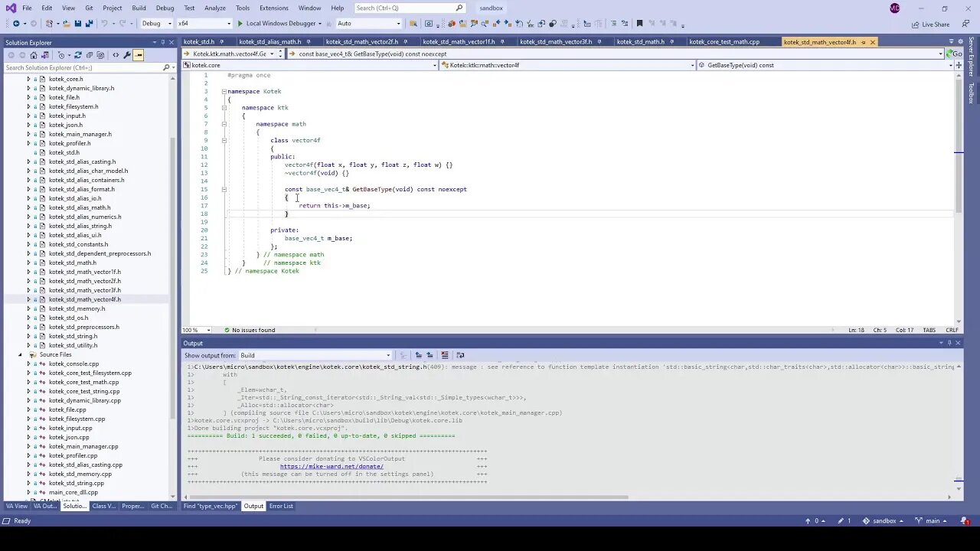The height and width of the screenshot is (551, 980).
Task: Open the VA View tab at the bottom
Action: (17, 506)
